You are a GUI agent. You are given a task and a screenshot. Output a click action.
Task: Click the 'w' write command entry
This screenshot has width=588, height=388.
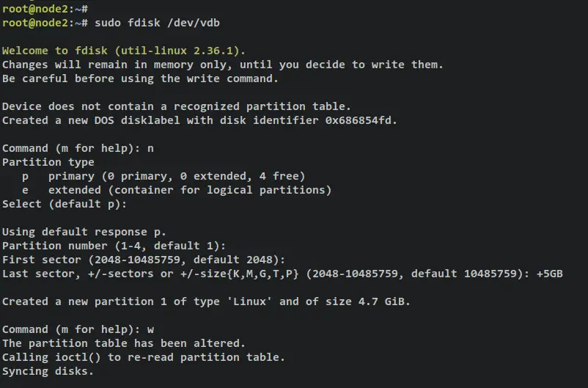tap(150, 330)
